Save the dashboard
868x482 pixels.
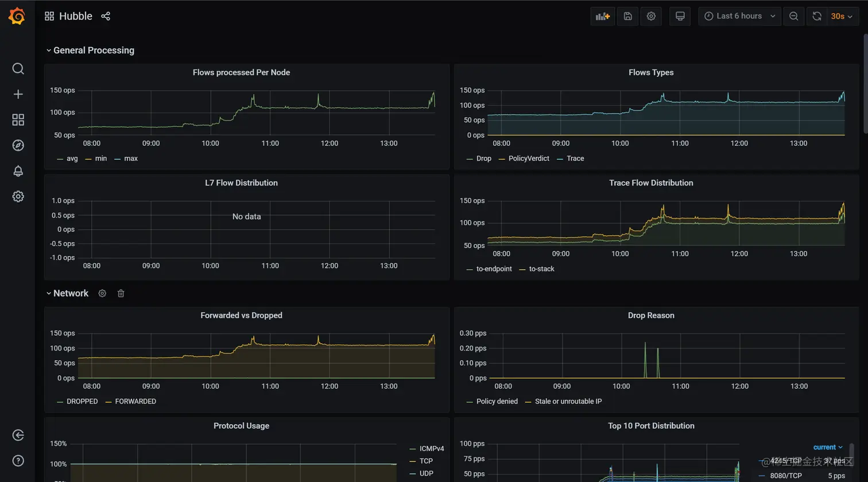tap(627, 16)
